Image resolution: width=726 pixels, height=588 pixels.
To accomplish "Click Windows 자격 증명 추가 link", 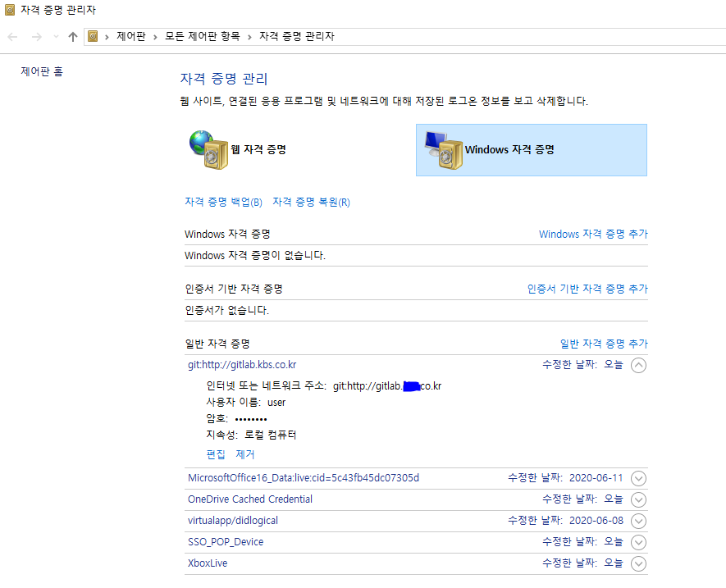I will pos(593,235).
